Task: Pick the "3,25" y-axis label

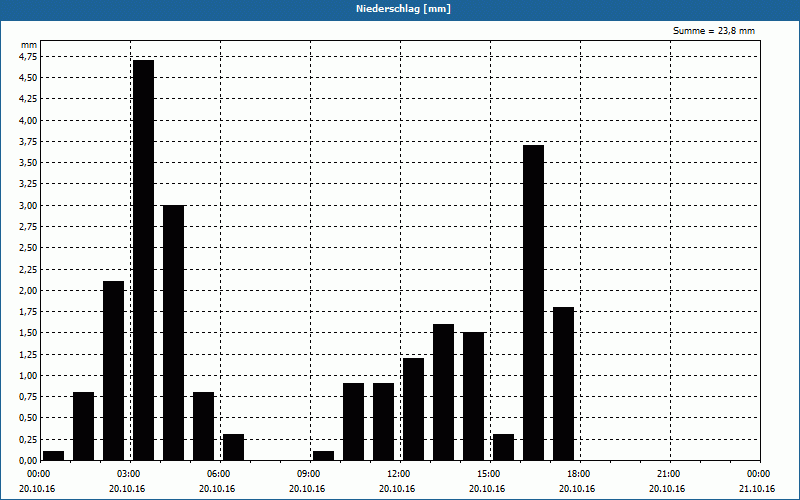Action: [x=28, y=184]
